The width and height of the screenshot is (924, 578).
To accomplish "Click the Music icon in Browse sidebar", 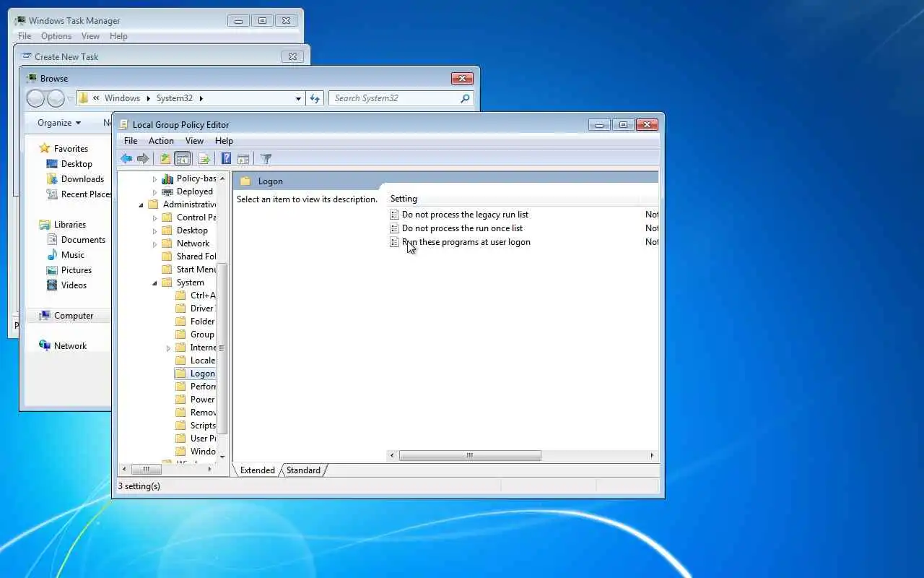I will point(52,255).
